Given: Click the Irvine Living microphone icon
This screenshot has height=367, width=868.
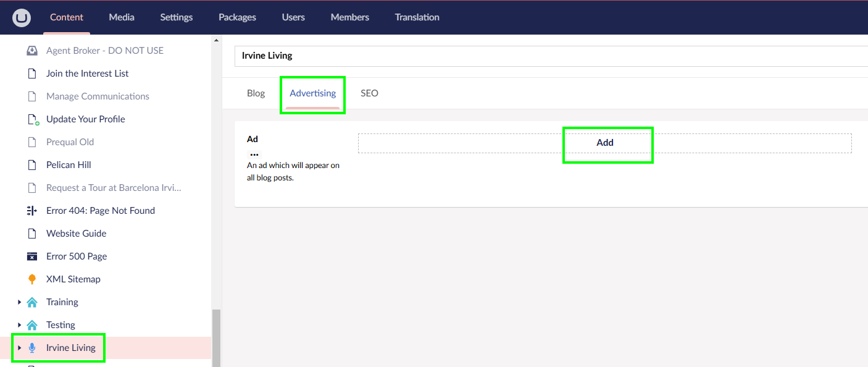Looking at the screenshot, I should [32, 348].
